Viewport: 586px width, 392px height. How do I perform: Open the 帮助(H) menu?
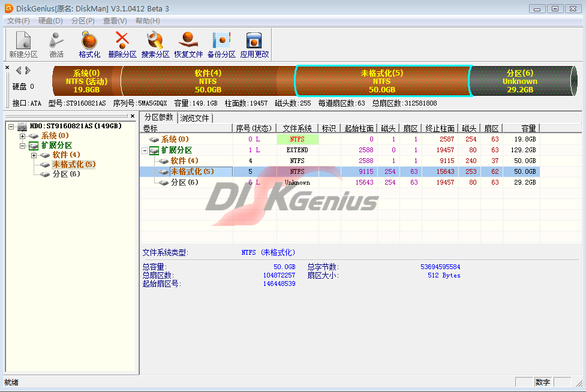(148, 21)
